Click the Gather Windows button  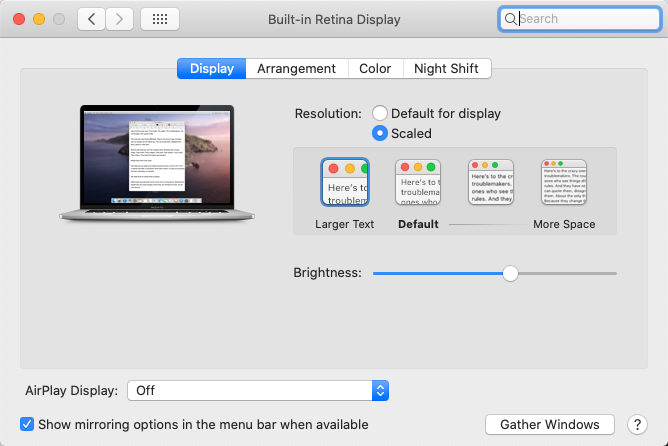(x=549, y=425)
